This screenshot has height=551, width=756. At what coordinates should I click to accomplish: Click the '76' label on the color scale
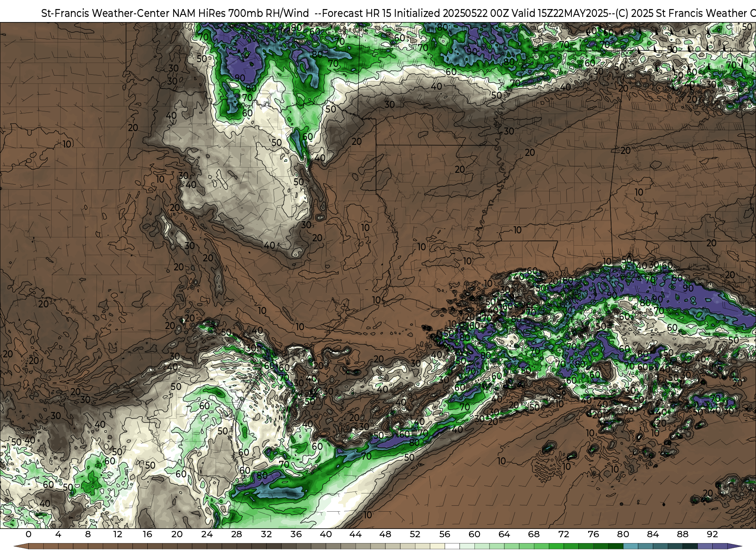click(593, 534)
